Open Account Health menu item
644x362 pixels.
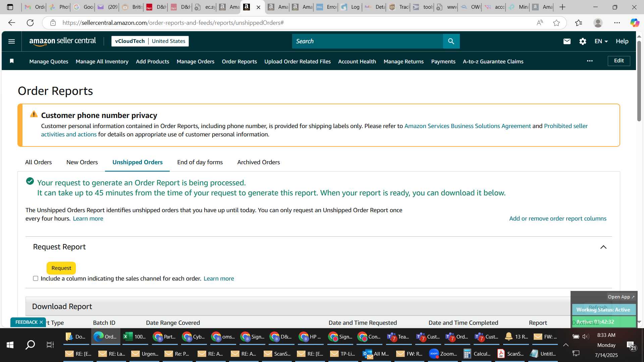357,61
